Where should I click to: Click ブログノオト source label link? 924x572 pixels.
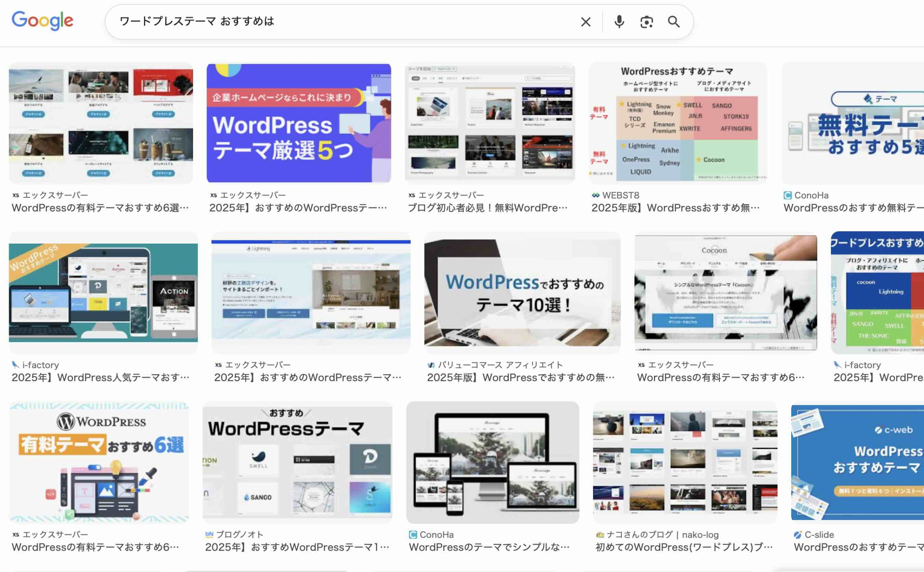pyautogui.click(x=239, y=534)
